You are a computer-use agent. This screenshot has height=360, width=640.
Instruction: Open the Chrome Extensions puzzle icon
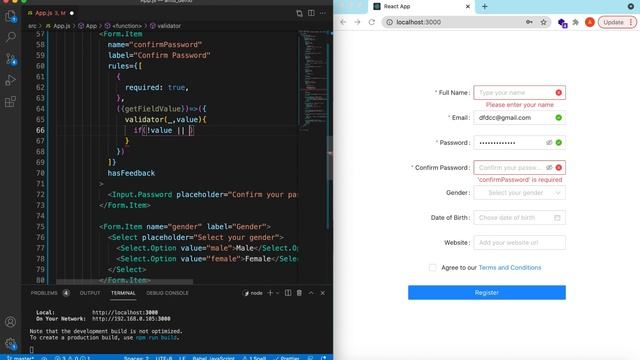pyautogui.click(x=576, y=22)
